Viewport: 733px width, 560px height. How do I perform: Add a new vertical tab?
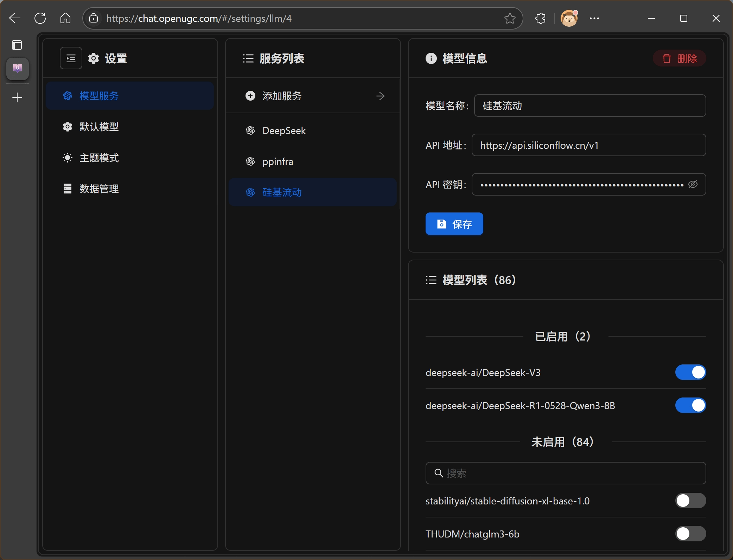pos(17,97)
